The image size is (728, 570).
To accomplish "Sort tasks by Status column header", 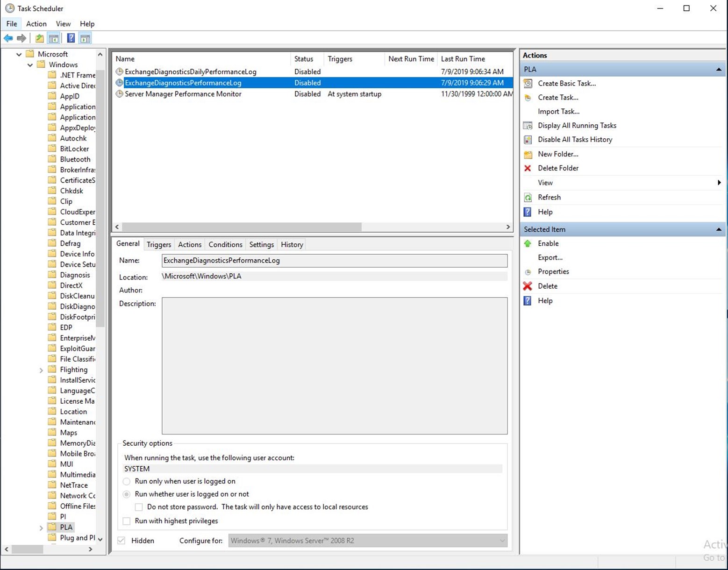I will [x=307, y=59].
